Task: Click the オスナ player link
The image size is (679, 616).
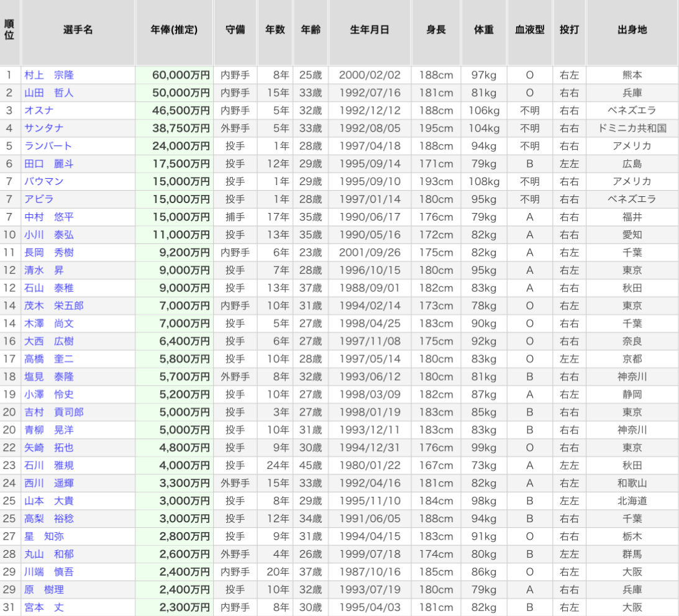Action: click(39, 111)
